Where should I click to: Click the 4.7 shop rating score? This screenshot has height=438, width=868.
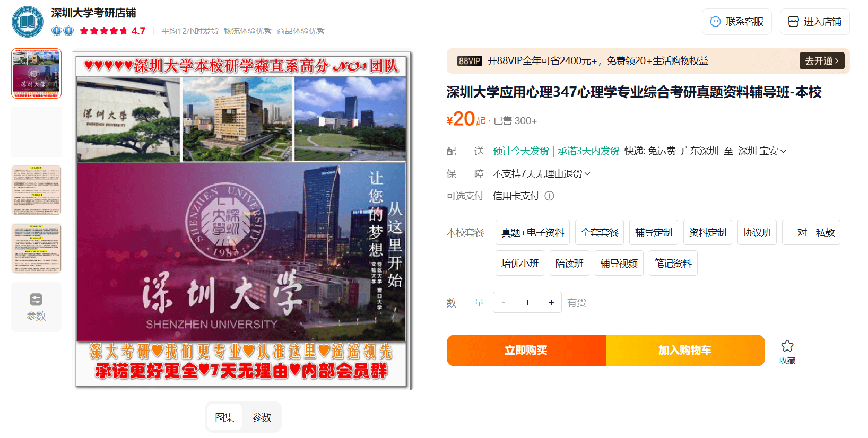(x=138, y=31)
